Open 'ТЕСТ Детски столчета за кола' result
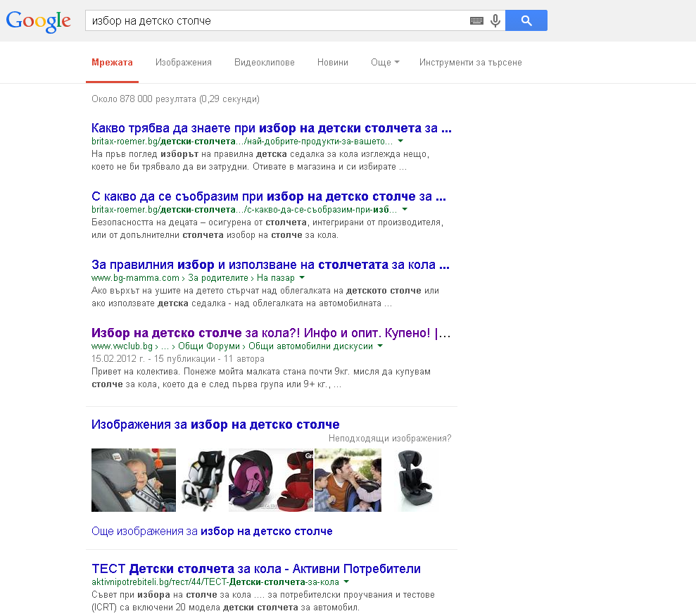The width and height of the screenshot is (696, 616). pyautogui.click(x=256, y=569)
